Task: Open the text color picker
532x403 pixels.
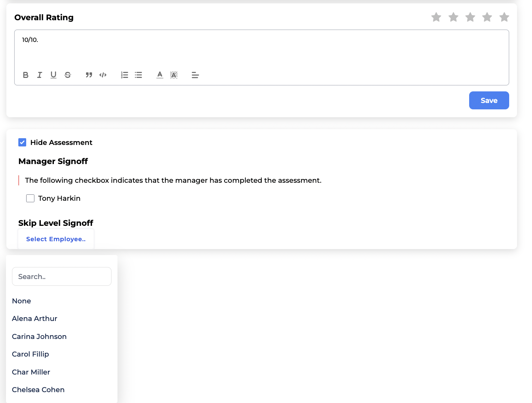Action: (160, 75)
